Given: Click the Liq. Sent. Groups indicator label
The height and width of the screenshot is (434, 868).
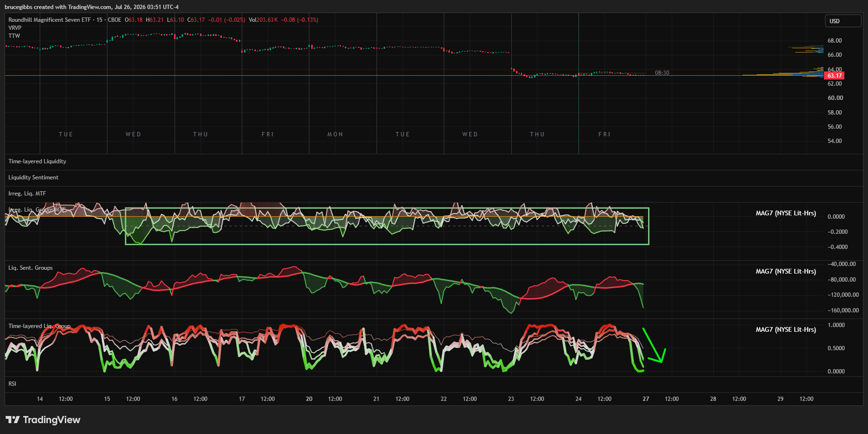Looking at the screenshot, I should tap(31, 268).
